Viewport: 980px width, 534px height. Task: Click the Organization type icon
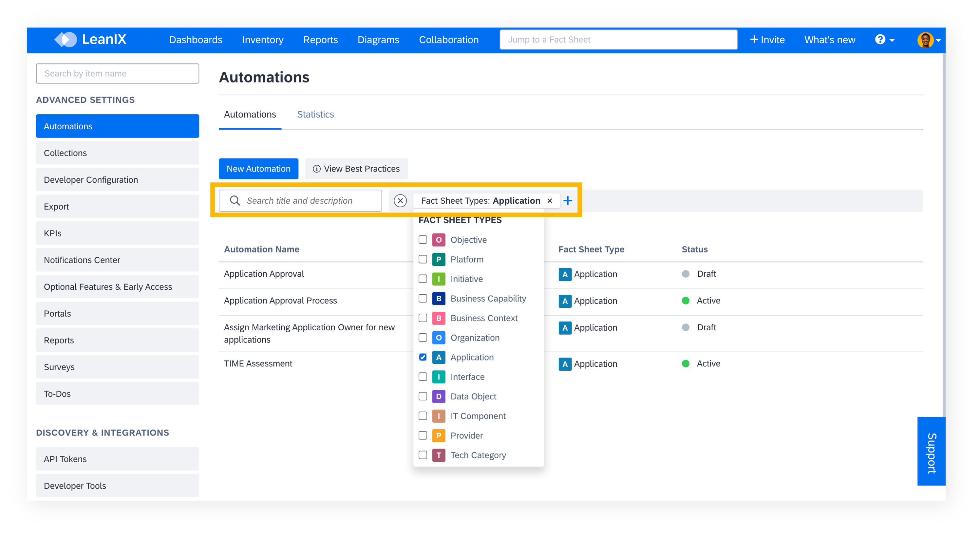pyautogui.click(x=438, y=337)
